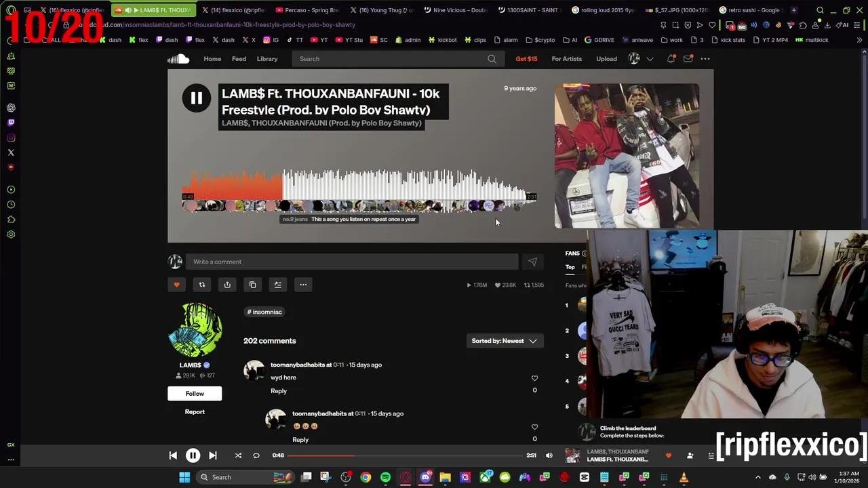Skip to previous track in player bar
Image resolution: width=868 pixels, height=488 pixels.
[173, 455]
